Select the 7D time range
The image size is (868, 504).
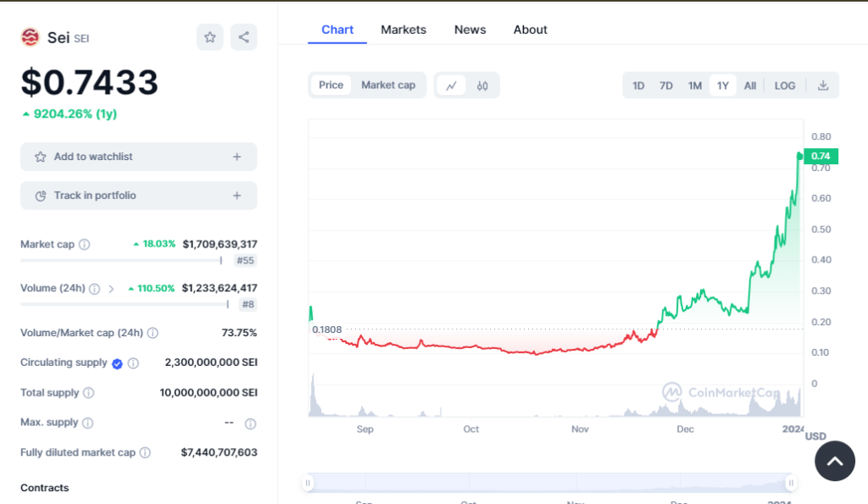(666, 86)
